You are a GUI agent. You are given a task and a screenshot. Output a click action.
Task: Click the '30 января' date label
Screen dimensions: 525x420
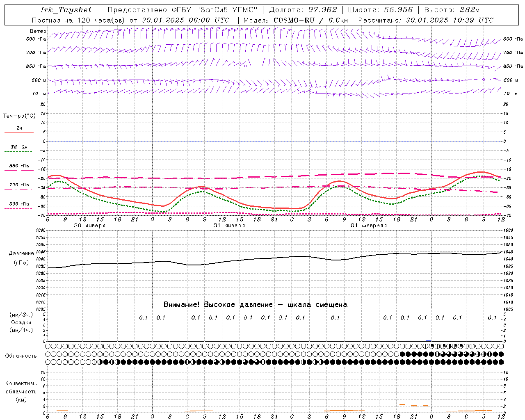89,226
